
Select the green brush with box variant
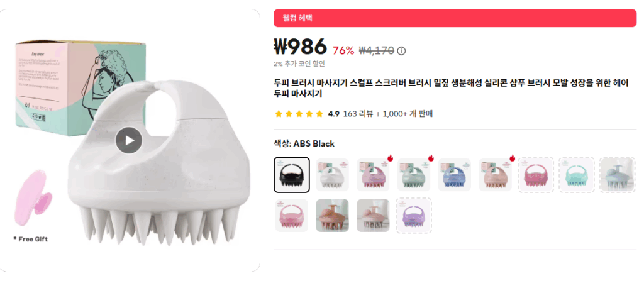pyautogui.click(x=414, y=175)
